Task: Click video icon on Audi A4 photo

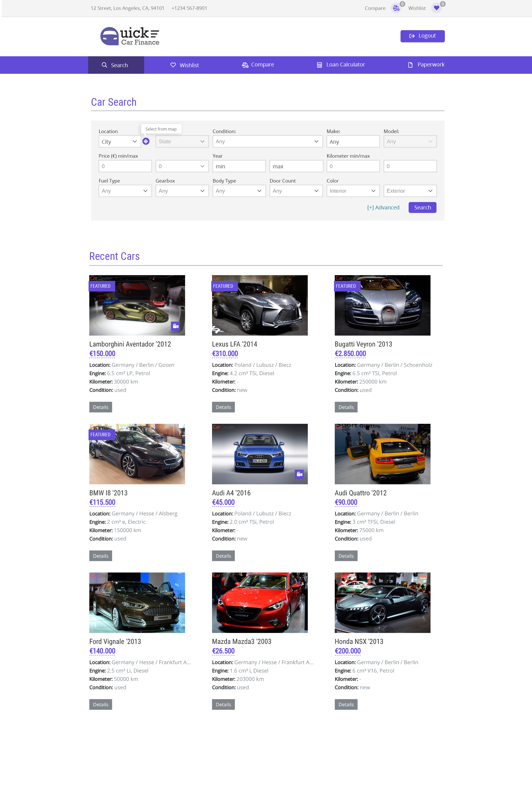Action: (299, 474)
